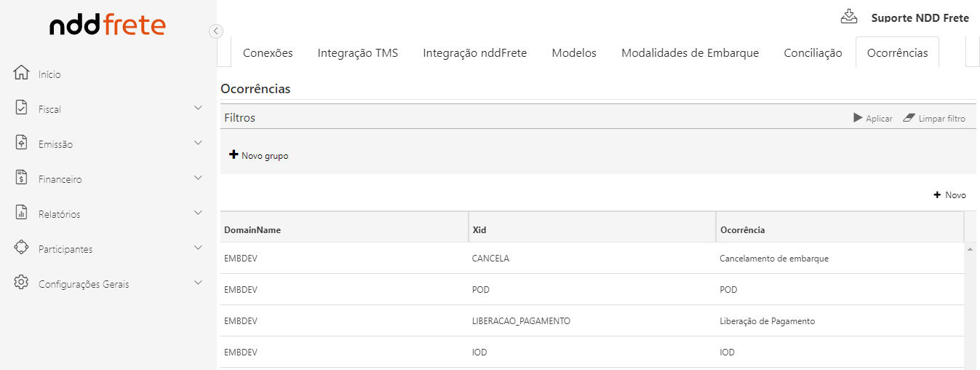Click the Participantes network icon

pyautogui.click(x=22, y=248)
